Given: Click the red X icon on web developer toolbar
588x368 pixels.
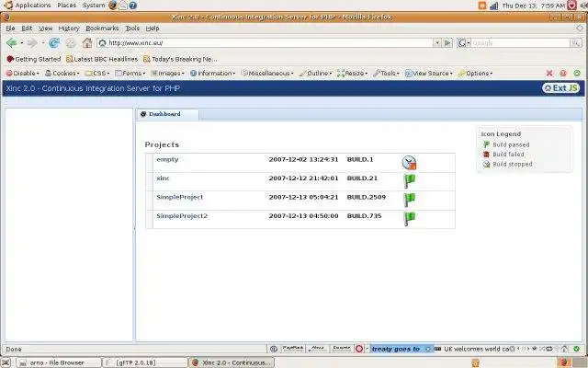Looking at the screenshot, I should tap(549, 74).
